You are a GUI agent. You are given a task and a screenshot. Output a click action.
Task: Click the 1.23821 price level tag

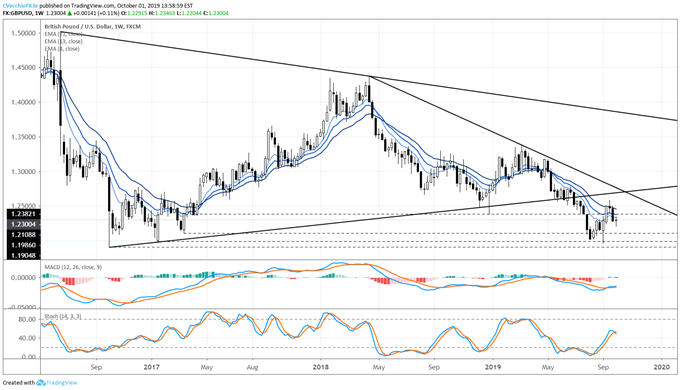(x=24, y=214)
